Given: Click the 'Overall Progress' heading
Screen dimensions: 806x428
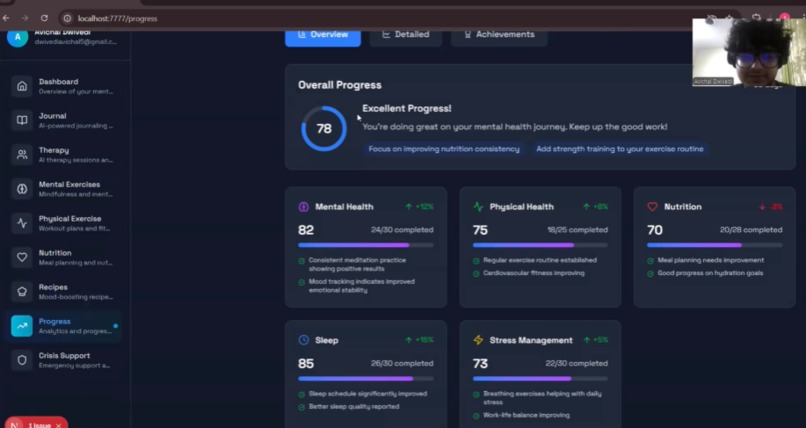Looking at the screenshot, I should point(340,85).
